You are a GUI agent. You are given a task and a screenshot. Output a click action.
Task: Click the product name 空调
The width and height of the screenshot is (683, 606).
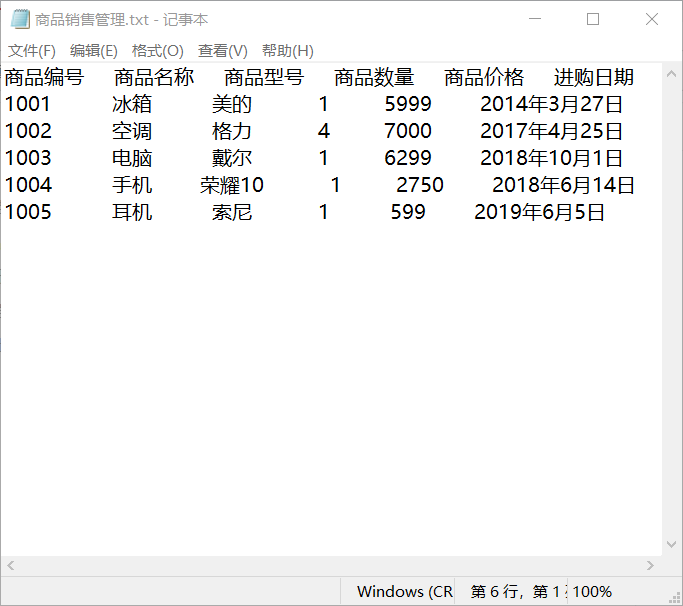132,131
